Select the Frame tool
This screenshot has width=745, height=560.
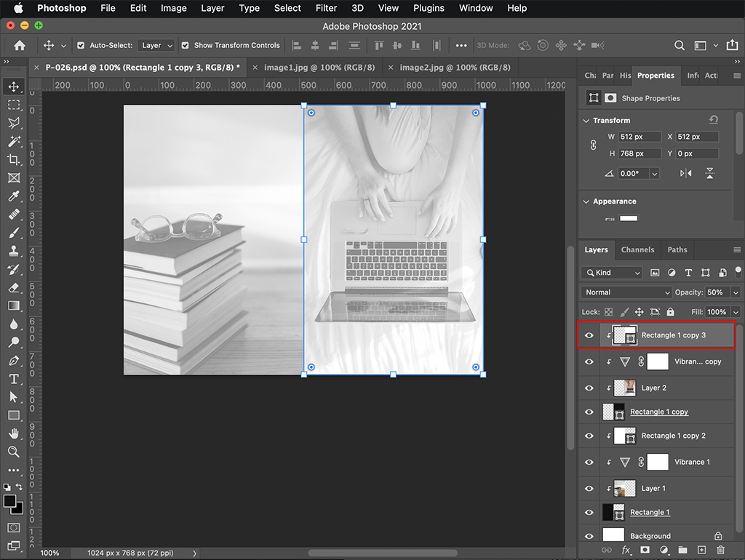coord(14,177)
